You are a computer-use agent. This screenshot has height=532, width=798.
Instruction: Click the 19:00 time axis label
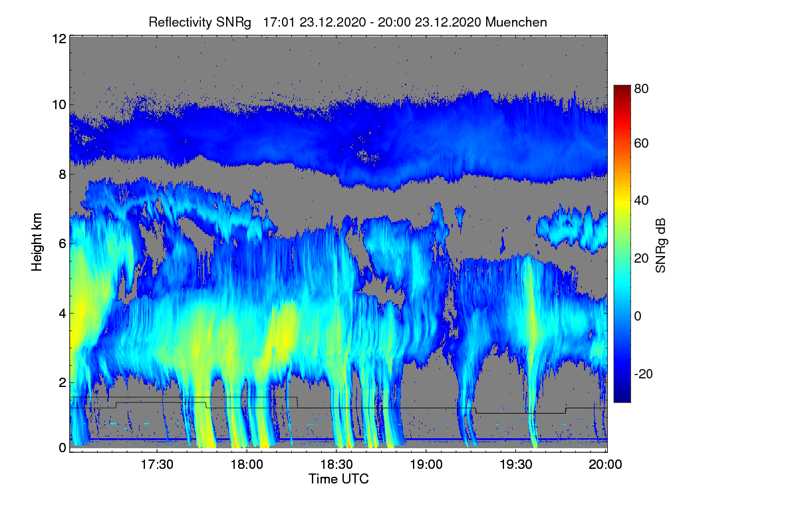(x=426, y=464)
